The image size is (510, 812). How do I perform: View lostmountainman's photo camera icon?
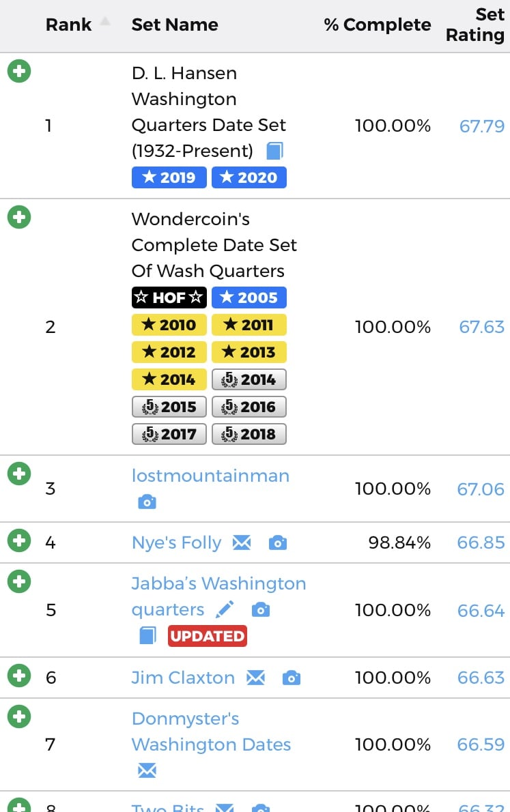[x=147, y=502]
